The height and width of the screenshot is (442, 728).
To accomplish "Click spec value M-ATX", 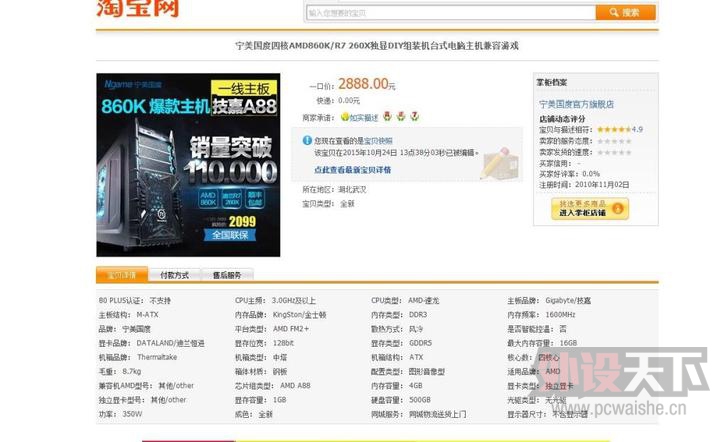I will click(147, 315).
